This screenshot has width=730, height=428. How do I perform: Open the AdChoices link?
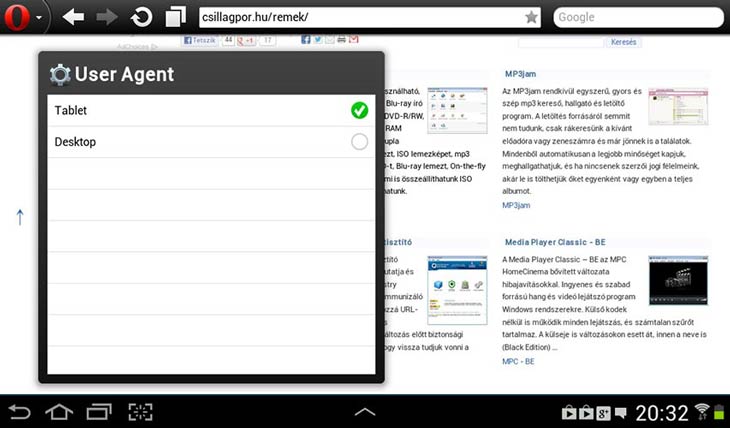(137, 47)
